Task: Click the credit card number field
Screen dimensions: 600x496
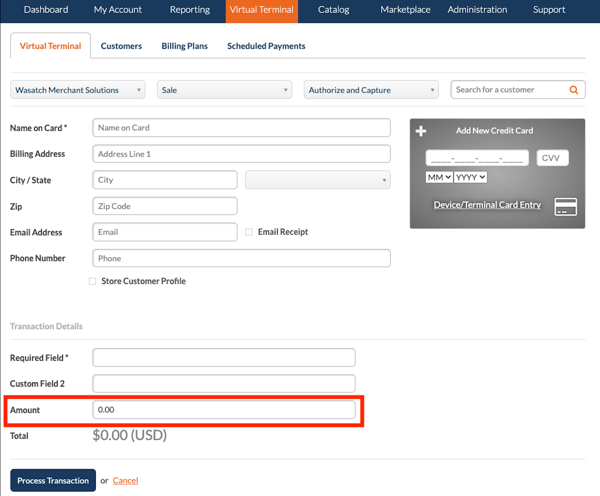Action: 477,158
